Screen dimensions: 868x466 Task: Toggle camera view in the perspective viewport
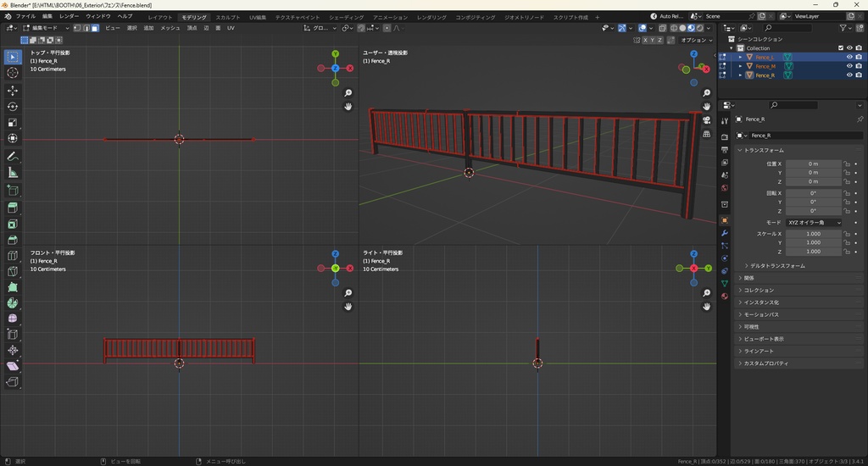point(707,119)
